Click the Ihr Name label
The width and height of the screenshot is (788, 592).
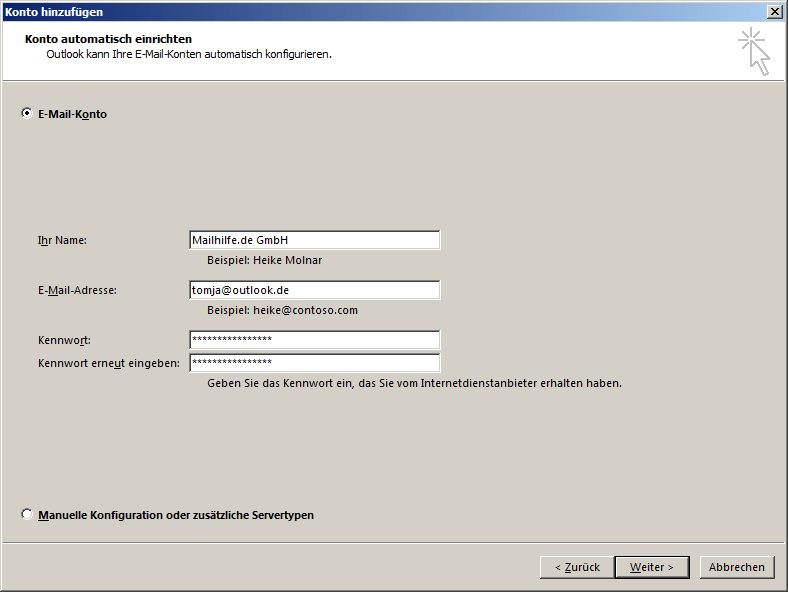pyautogui.click(x=62, y=240)
